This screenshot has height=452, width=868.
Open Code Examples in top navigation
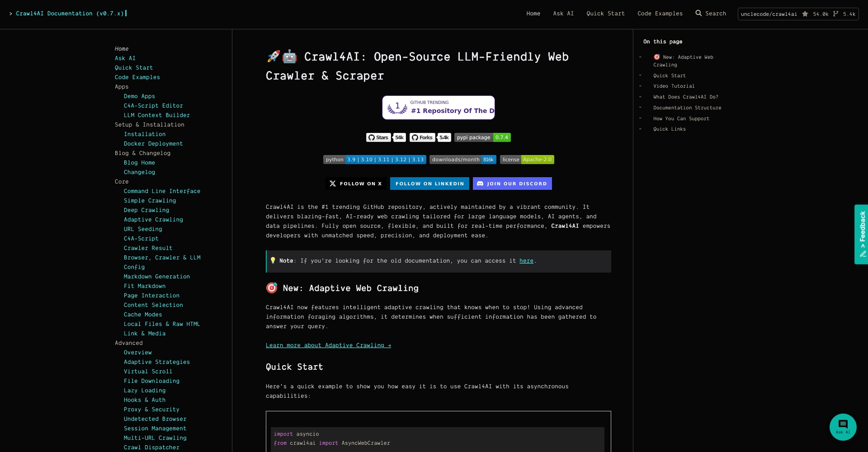(660, 14)
